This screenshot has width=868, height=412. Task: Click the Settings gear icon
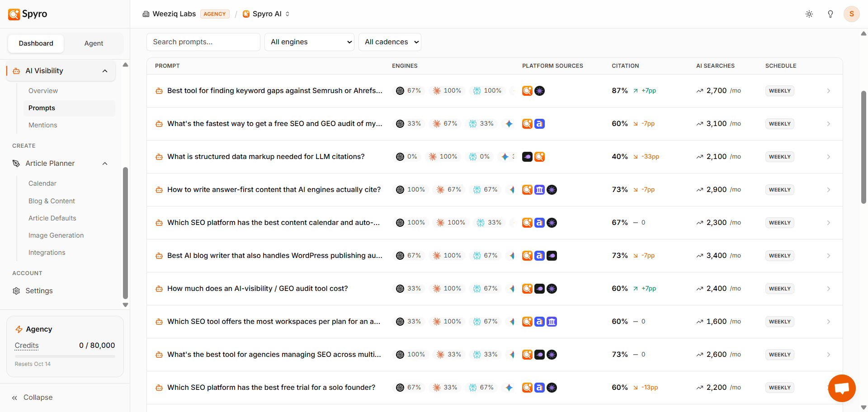pos(16,291)
